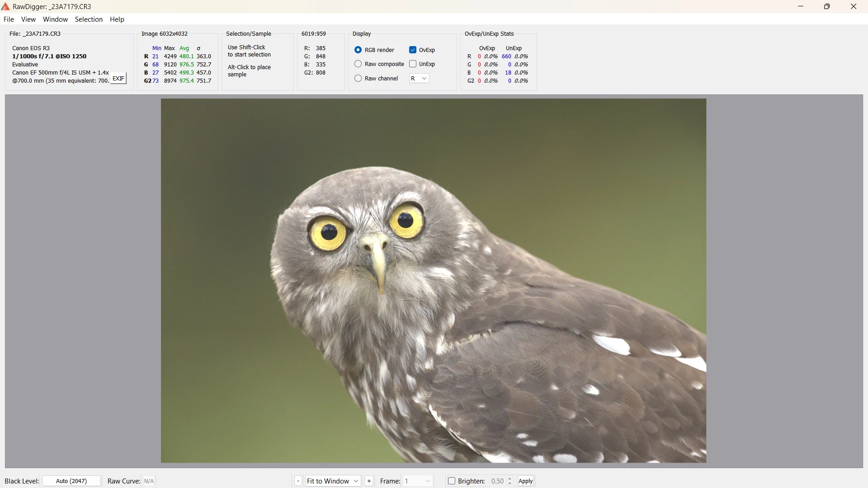Open the raw channel R dropdown
868x488 pixels.
click(x=419, y=79)
